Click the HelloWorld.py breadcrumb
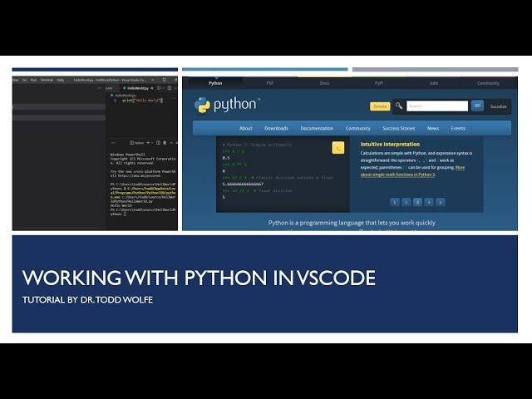The width and height of the screenshot is (532, 399). 126,96
